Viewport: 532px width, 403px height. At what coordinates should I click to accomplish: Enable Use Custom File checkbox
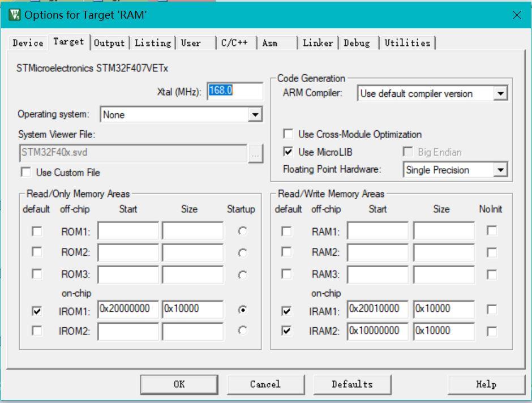(x=26, y=172)
